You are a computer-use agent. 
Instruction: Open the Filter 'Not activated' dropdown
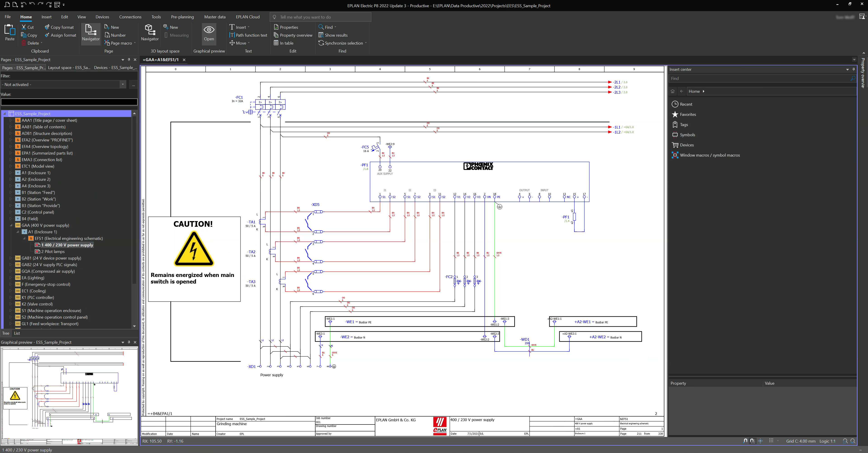coord(123,84)
